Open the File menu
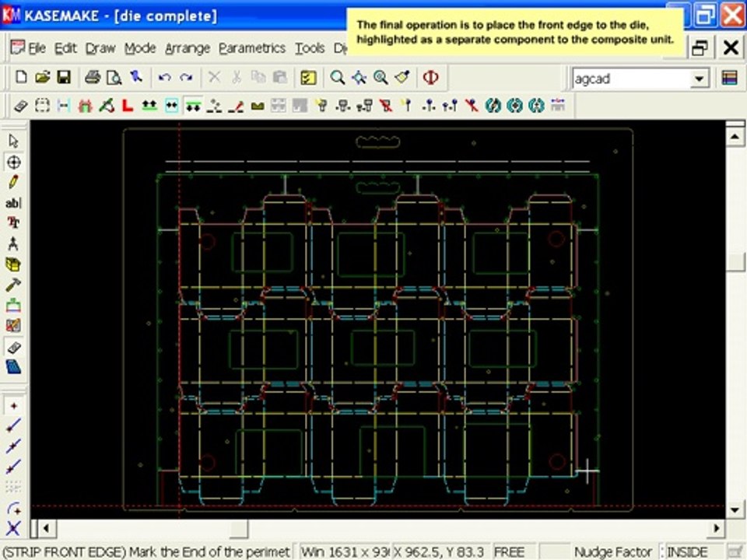The image size is (747, 560). (x=37, y=48)
